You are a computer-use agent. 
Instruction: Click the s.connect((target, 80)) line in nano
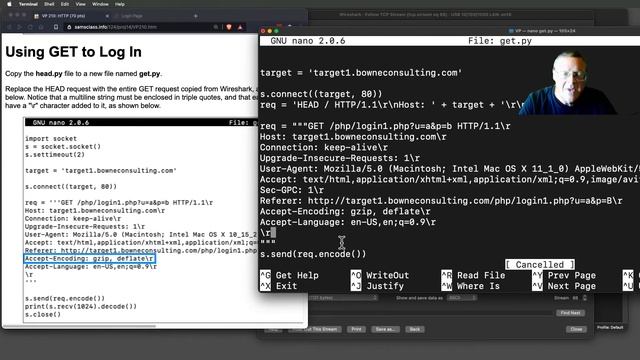[321, 94]
